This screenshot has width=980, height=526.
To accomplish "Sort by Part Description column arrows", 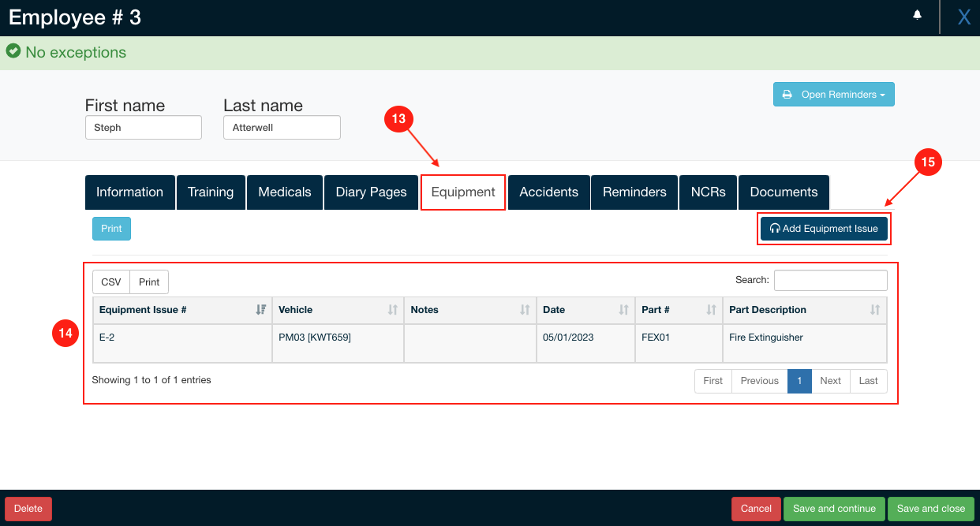I will [x=875, y=310].
